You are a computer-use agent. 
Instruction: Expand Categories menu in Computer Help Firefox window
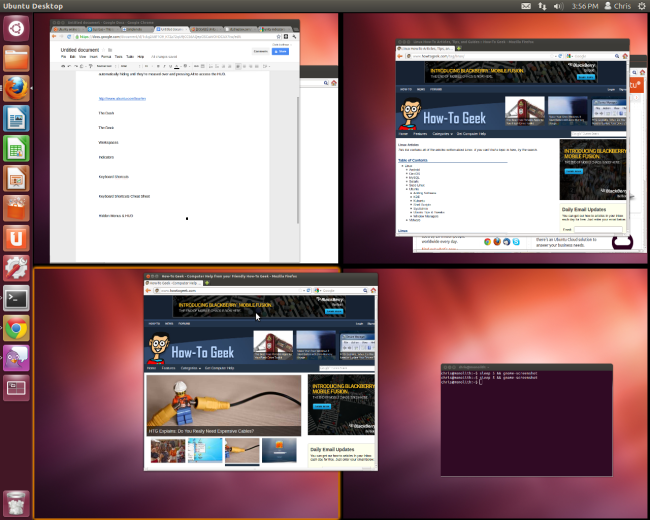[x=191, y=368]
